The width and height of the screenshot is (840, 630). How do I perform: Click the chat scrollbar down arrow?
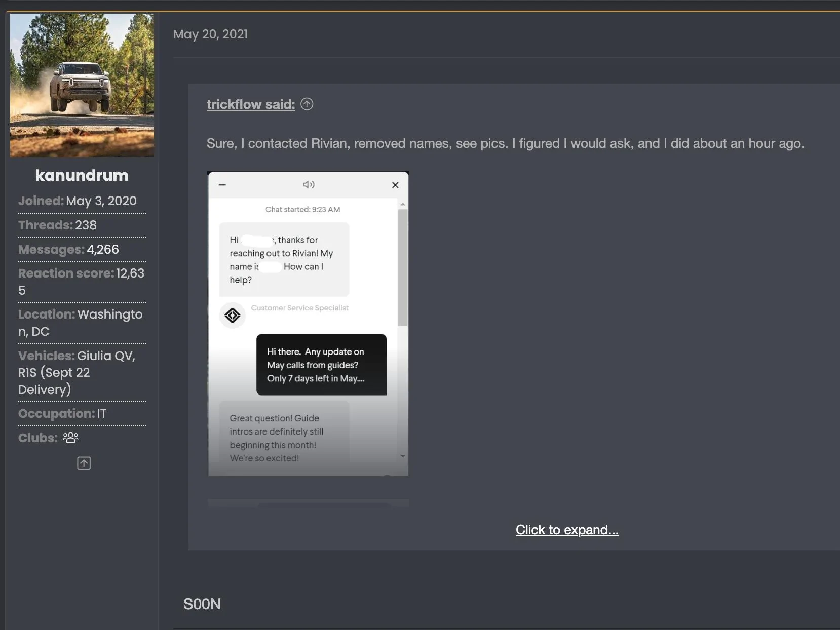point(403,456)
